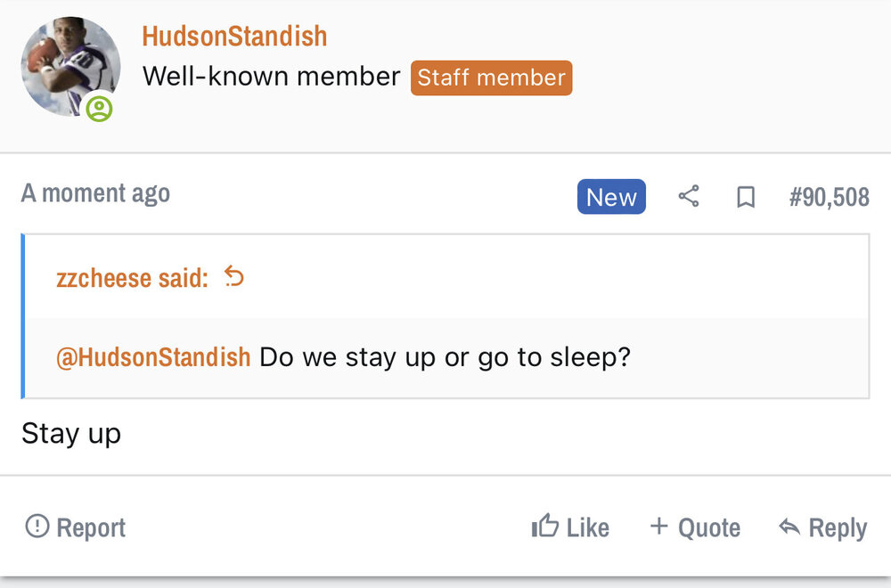
Task: Click the orange Staff member badge
Action: tap(491, 78)
